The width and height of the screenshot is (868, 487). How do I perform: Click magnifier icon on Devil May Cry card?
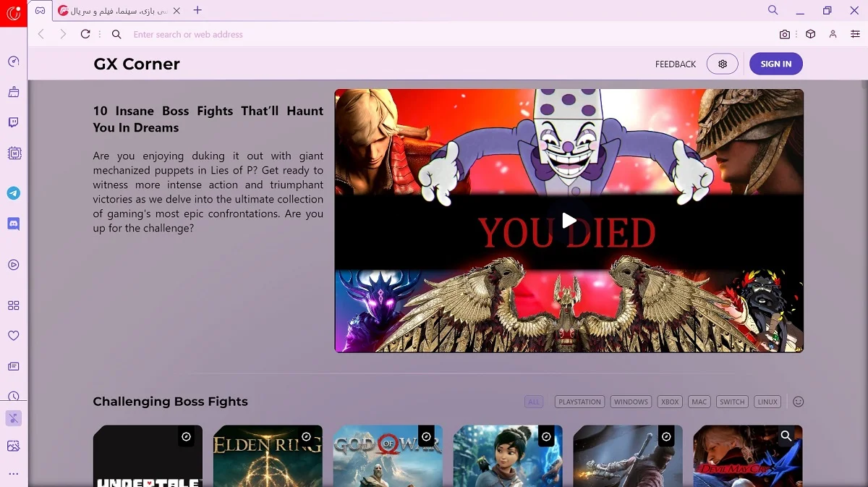tap(786, 436)
